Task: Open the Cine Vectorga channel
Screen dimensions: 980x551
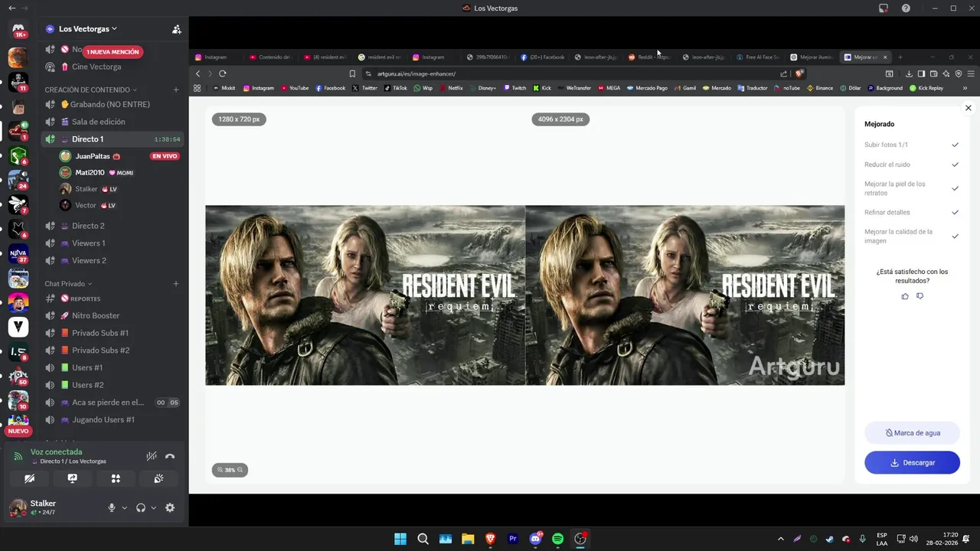Action: click(x=113, y=67)
